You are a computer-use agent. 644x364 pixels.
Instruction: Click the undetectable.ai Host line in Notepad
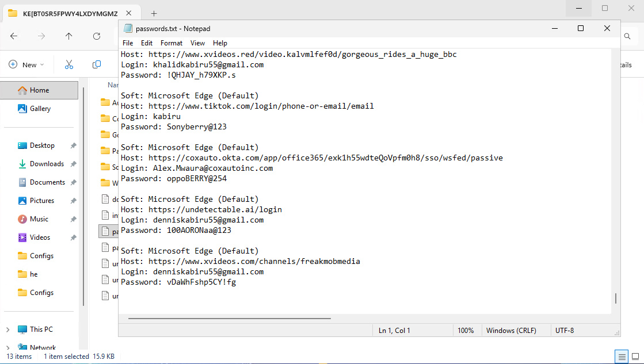[201, 209]
